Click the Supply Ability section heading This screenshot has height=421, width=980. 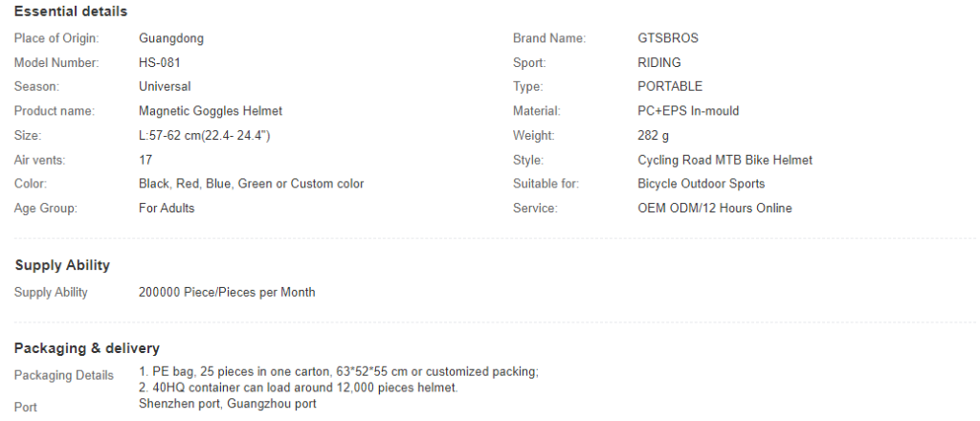point(62,265)
